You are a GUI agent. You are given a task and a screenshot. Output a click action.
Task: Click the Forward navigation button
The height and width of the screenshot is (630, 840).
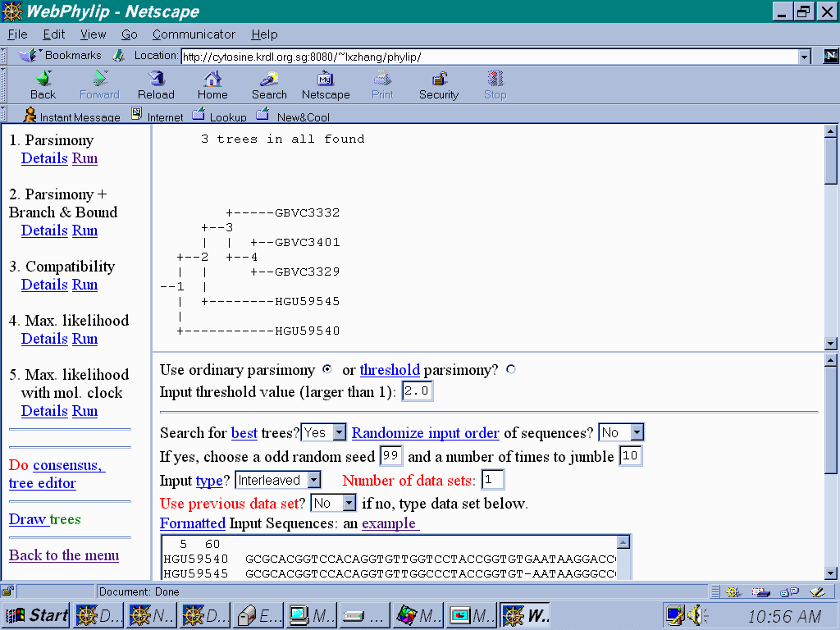coord(99,85)
